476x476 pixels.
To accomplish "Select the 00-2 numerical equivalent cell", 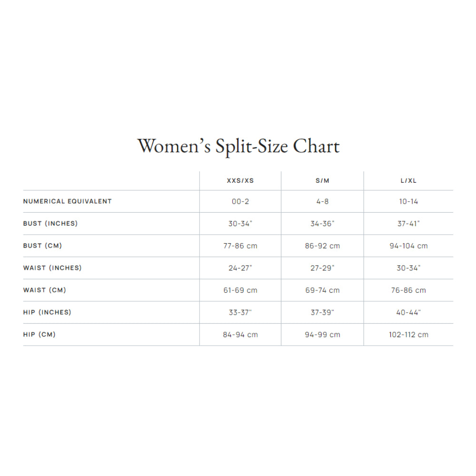I will point(240,201).
